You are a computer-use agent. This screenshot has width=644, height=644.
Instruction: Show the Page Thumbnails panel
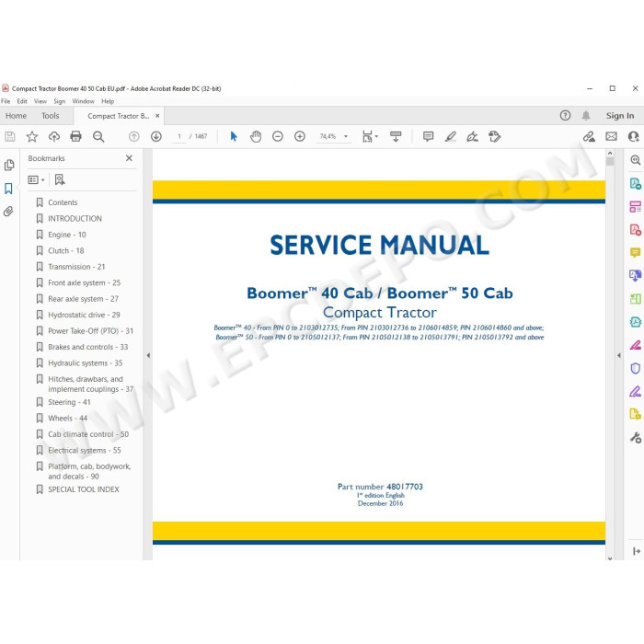point(9,165)
